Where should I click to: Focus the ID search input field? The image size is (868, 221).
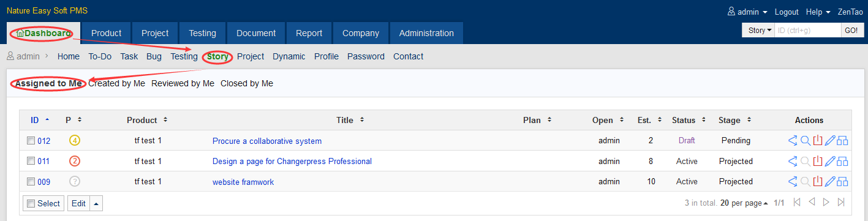(x=807, y=30)
